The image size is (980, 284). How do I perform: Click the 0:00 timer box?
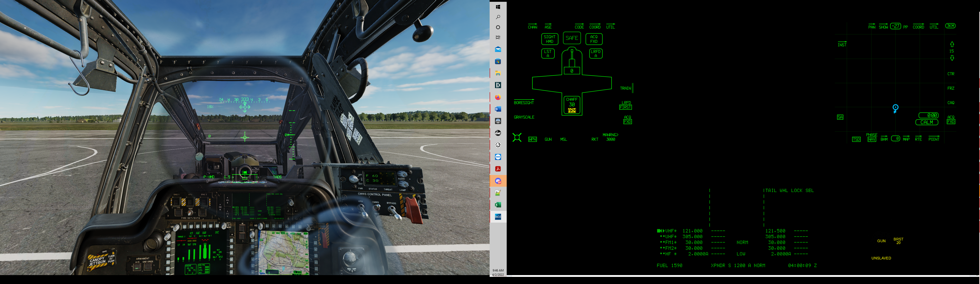click(928, 115)
